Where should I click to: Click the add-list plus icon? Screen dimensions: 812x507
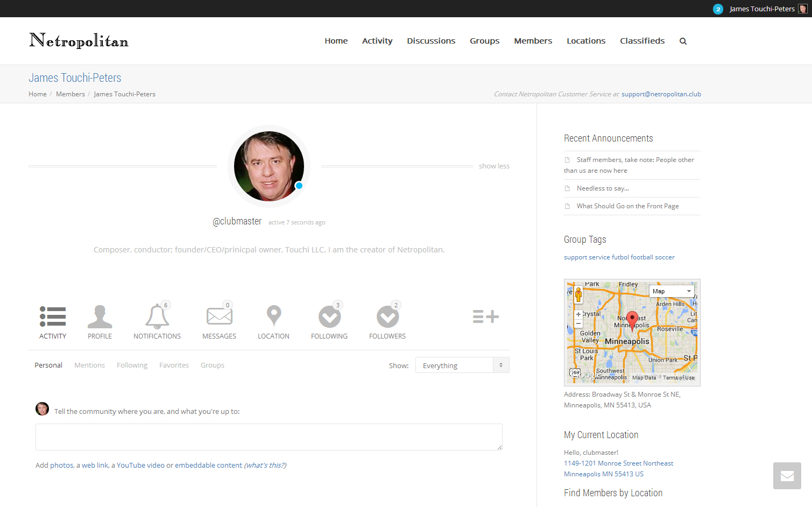[x=485, y=316]
